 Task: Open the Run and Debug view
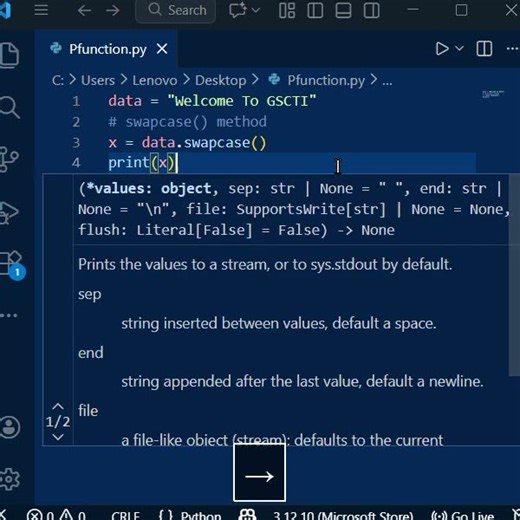coord(9,212)
